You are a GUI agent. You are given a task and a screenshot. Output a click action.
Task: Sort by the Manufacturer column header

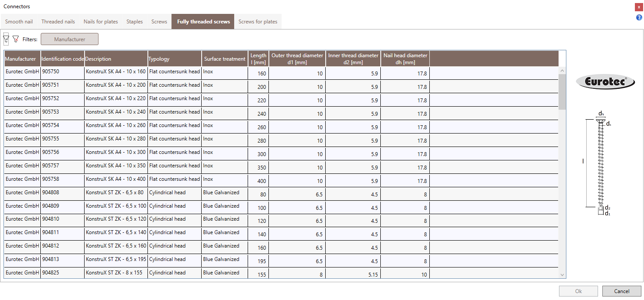(x=23, y=59)
